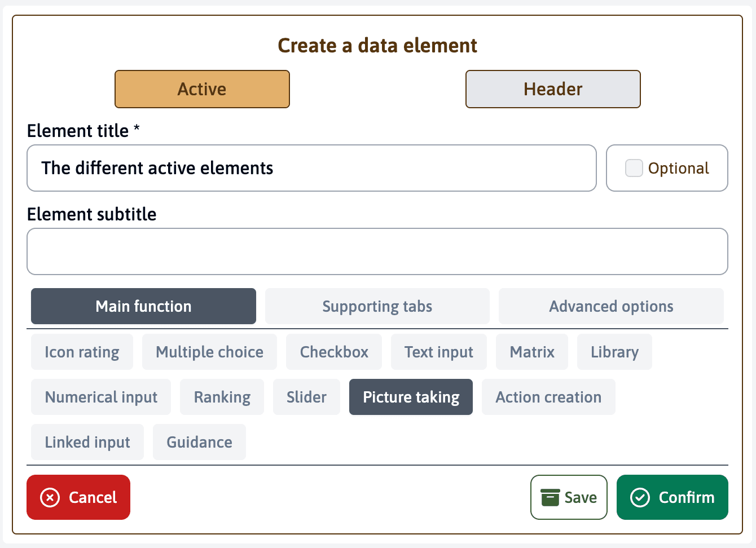Switch to the Supporting tabs section
This screenshot has width=756, height=548.
click(x=377, y=306)
